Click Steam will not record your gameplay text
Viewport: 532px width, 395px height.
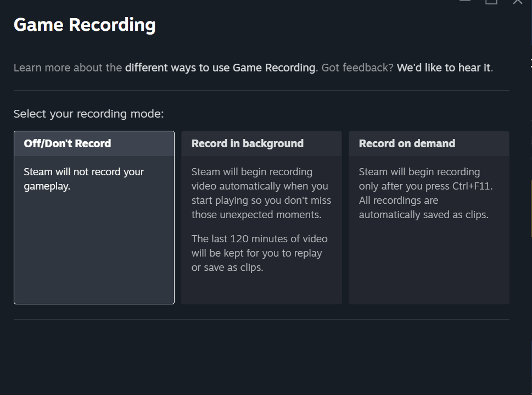pos(83,179)
